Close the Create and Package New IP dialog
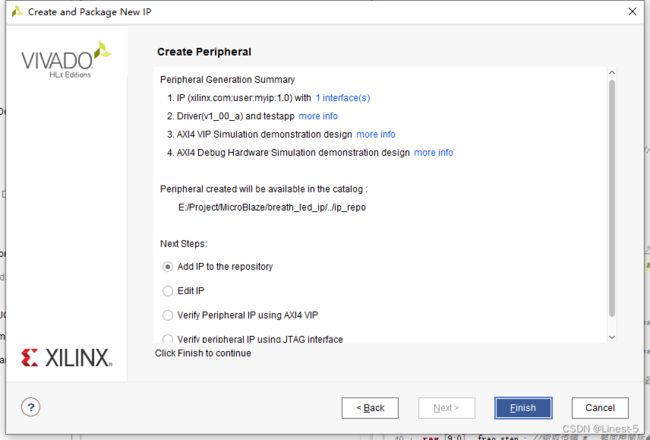The image size is (650, 440). pos(632,12)
